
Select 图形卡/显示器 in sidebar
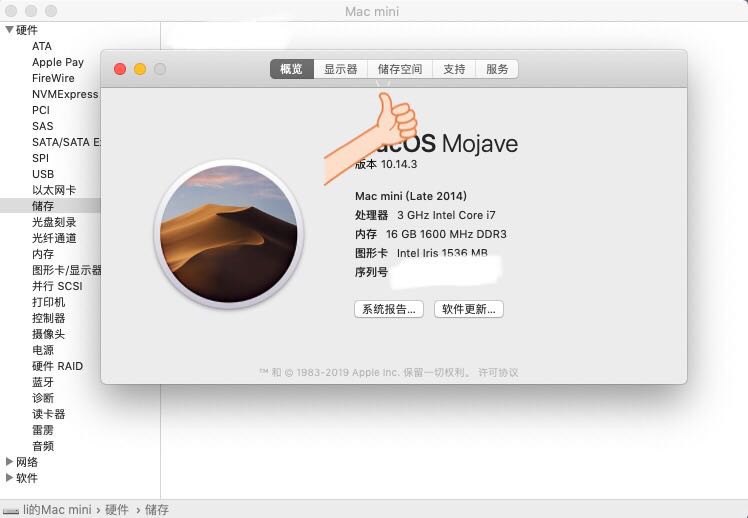point(66,270)
